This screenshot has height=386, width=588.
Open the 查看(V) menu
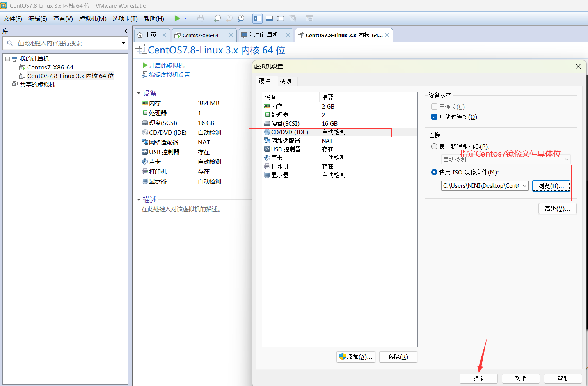pos(63,18)
